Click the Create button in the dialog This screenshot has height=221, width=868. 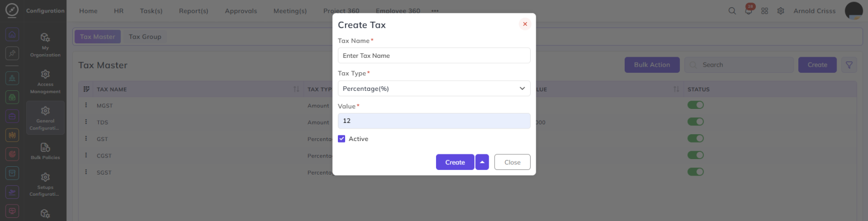pos(455,162)
